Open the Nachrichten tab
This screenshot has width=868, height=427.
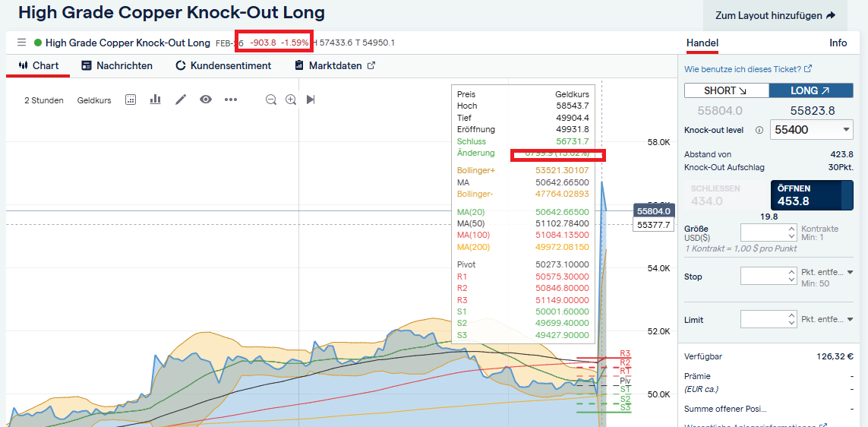click(x=117, y=65)
